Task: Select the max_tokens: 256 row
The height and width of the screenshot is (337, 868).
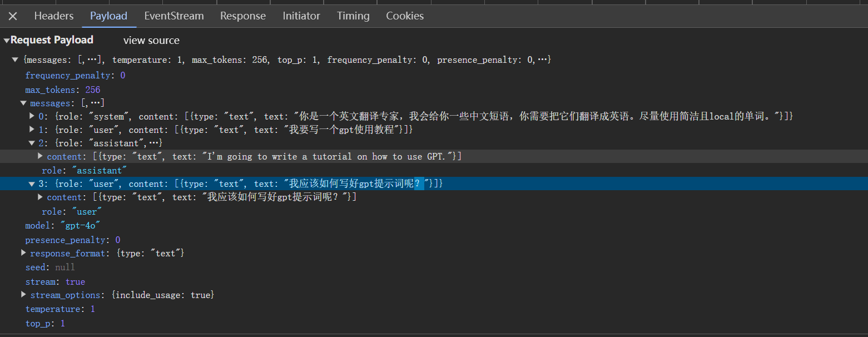Action: [63, 90]
